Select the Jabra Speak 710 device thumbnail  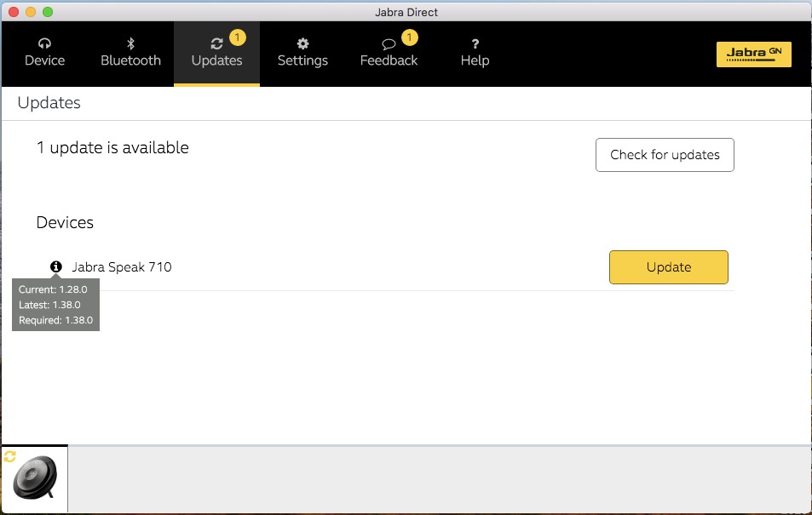(x=35, y=478)
